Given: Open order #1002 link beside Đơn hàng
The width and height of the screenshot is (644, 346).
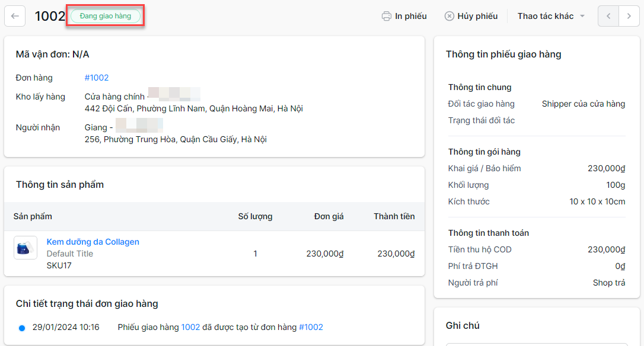Looking at the screenshot, I should click(x=97, y=78).
